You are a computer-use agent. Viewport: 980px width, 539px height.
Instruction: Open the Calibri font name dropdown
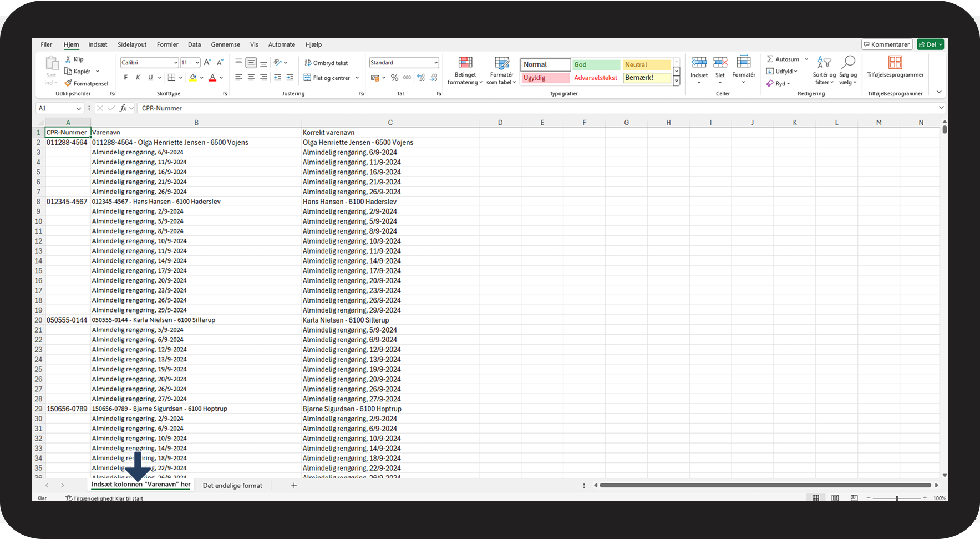[175, 63]
